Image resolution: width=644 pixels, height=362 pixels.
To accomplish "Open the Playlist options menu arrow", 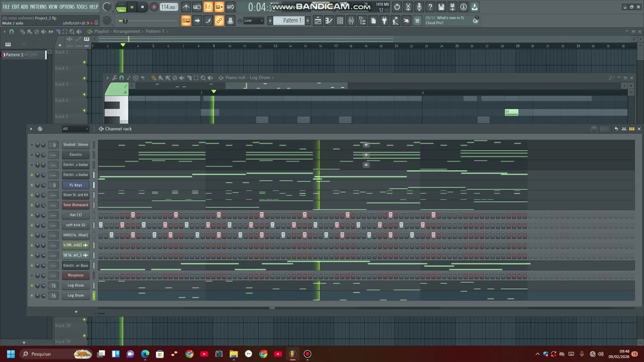I will (x=5, y=32).
